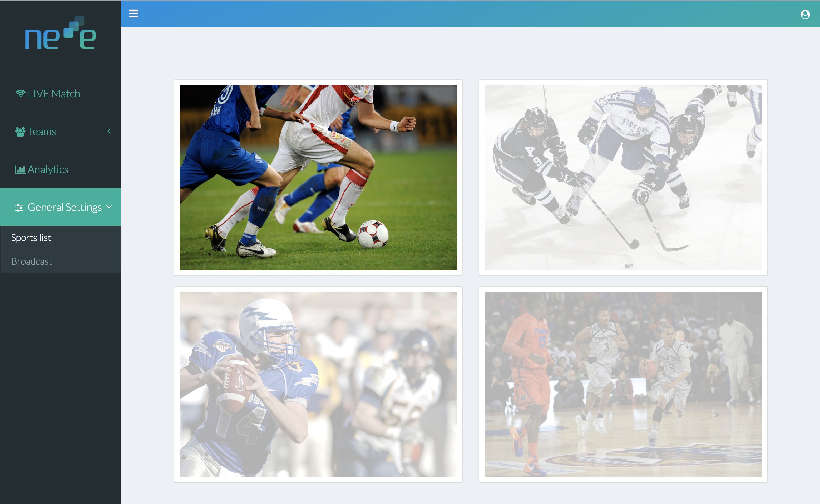Open the Analytics menu label
Image resolution: width=820 pixels, height=504 pixels.
pyautogui.click(x=48, y=169)
